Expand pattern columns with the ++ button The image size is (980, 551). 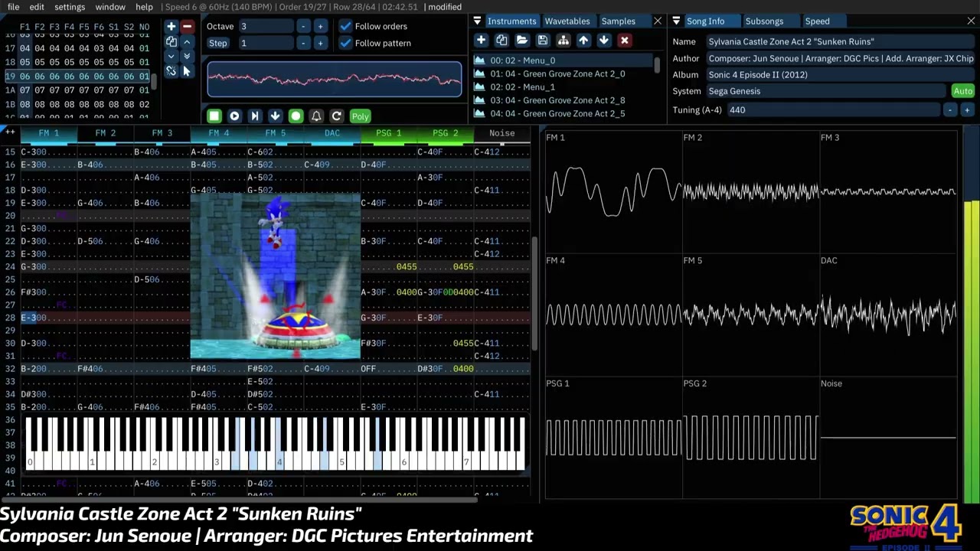pos(10,133)
